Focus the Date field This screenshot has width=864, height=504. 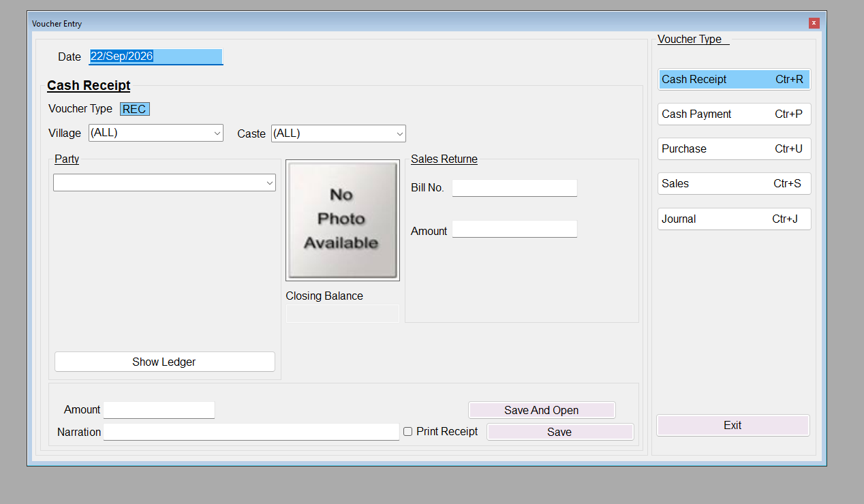tap(155, 57)
